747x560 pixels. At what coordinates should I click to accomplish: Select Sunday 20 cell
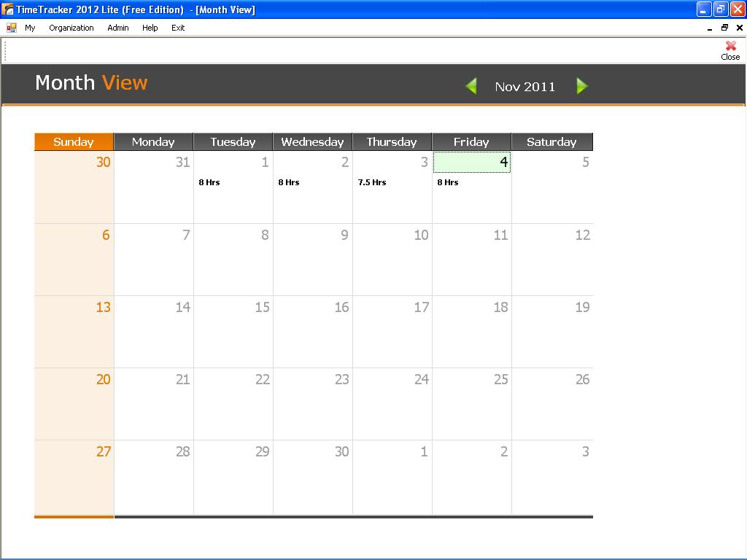74,404
